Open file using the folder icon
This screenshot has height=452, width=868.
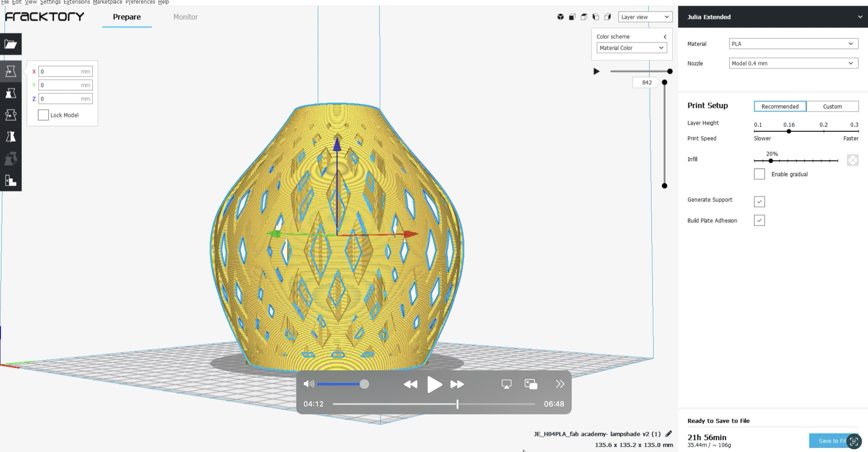point(11,44)
